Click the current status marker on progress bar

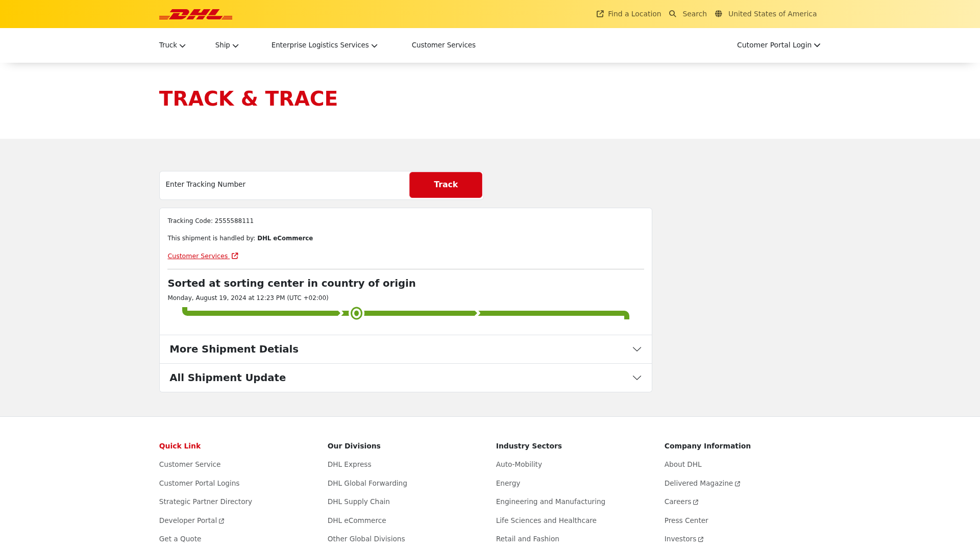tap(356, 313)
